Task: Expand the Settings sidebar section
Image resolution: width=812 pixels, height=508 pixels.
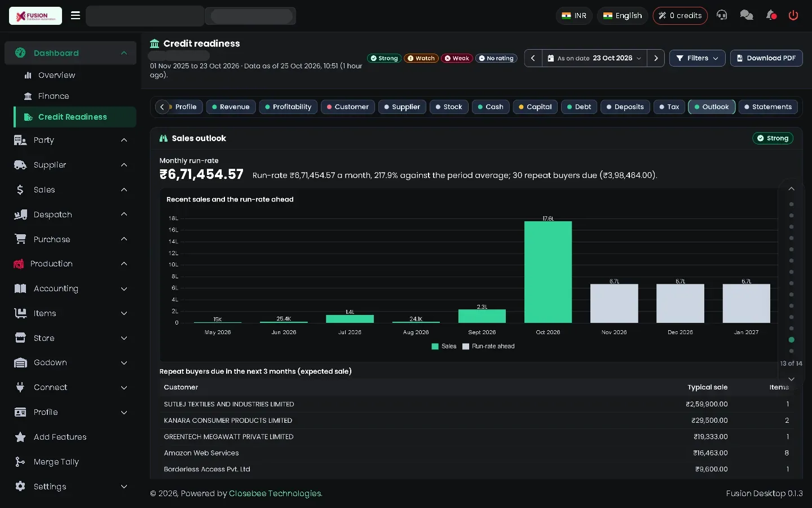Action: tap(70, 487)
